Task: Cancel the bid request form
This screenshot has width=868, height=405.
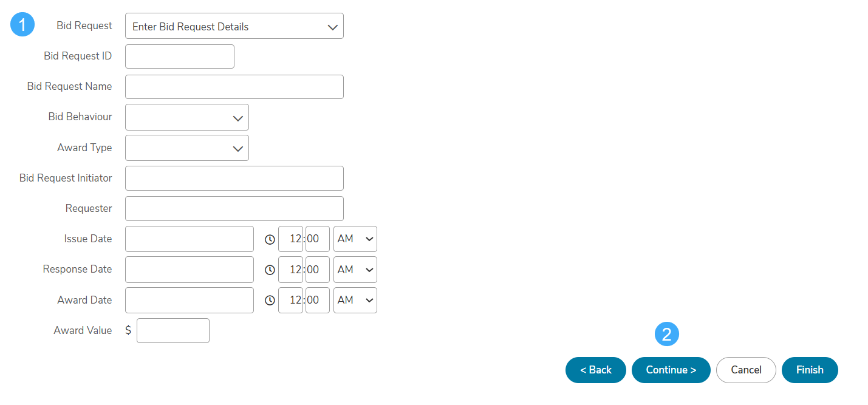Action: click(x=746, y=370)
